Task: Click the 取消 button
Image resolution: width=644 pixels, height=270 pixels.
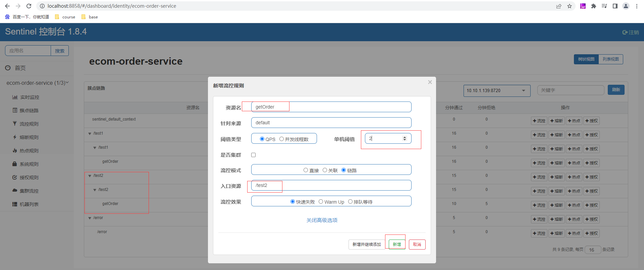Action: 417,245
